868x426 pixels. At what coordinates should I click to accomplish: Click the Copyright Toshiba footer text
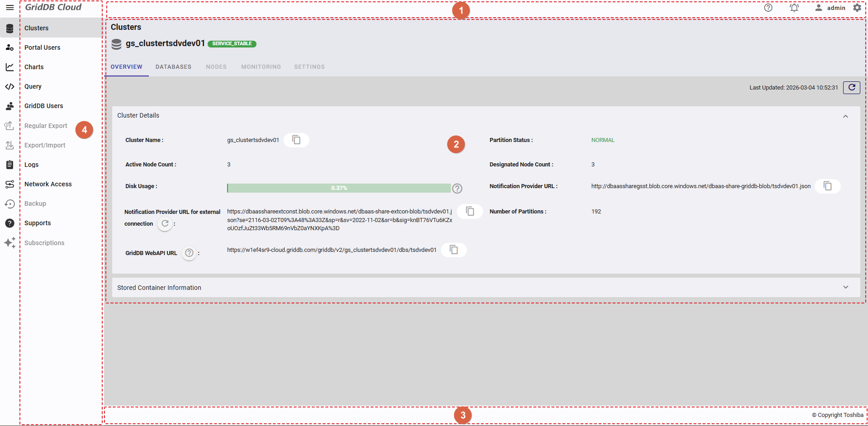pyautogui.click(x=838, y=415)
